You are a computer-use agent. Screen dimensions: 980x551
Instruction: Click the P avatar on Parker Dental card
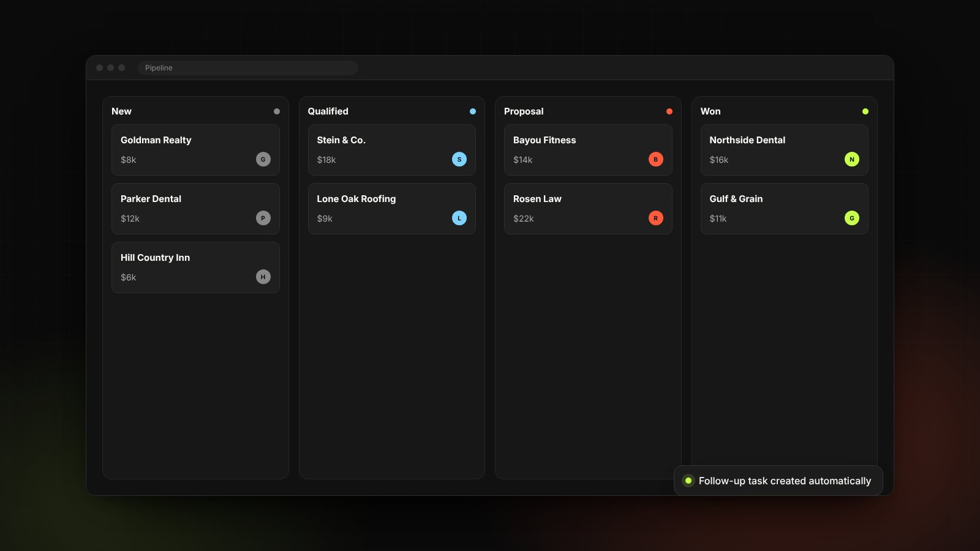(x=263, y=218)
